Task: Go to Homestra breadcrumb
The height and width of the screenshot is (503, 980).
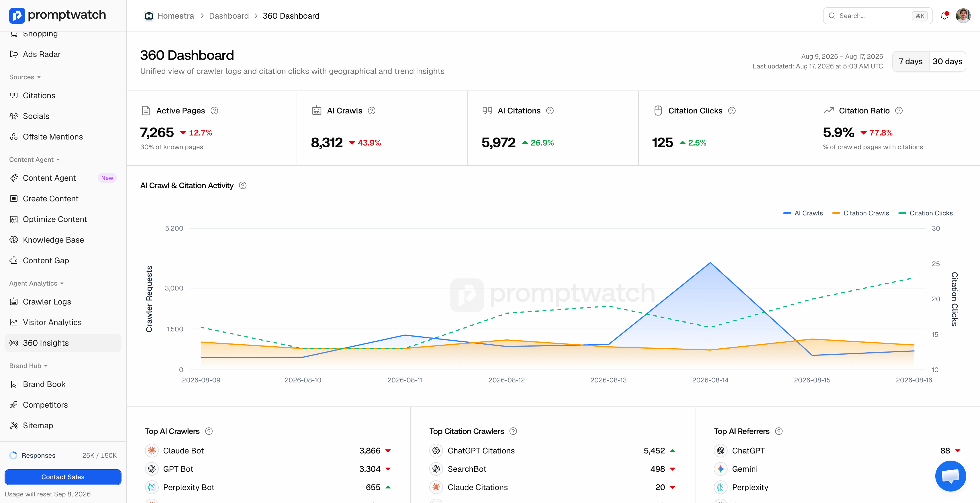Action: (175, 16)
